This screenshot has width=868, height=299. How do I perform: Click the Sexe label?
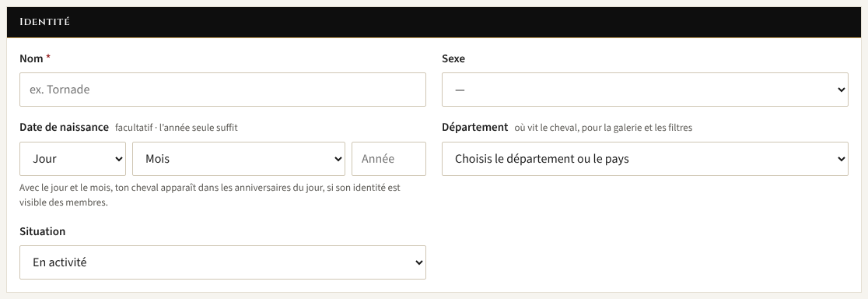coord(453,58)
